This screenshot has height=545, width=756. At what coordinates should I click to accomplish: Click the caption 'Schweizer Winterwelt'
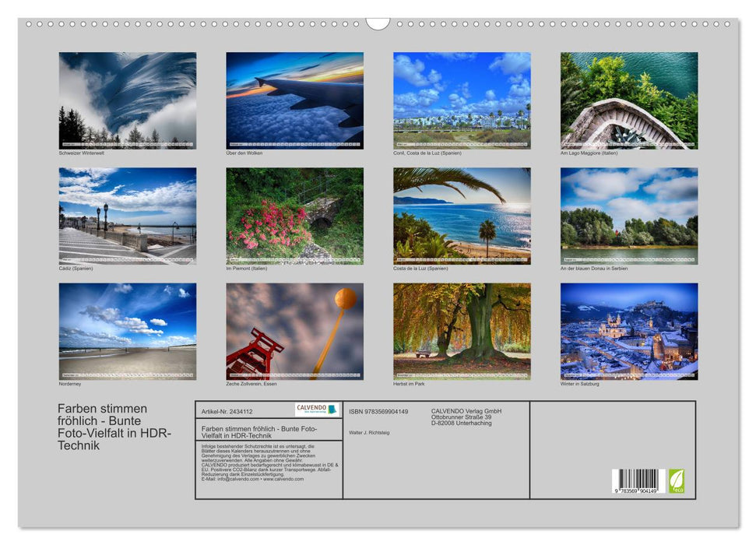pos(82,153)
